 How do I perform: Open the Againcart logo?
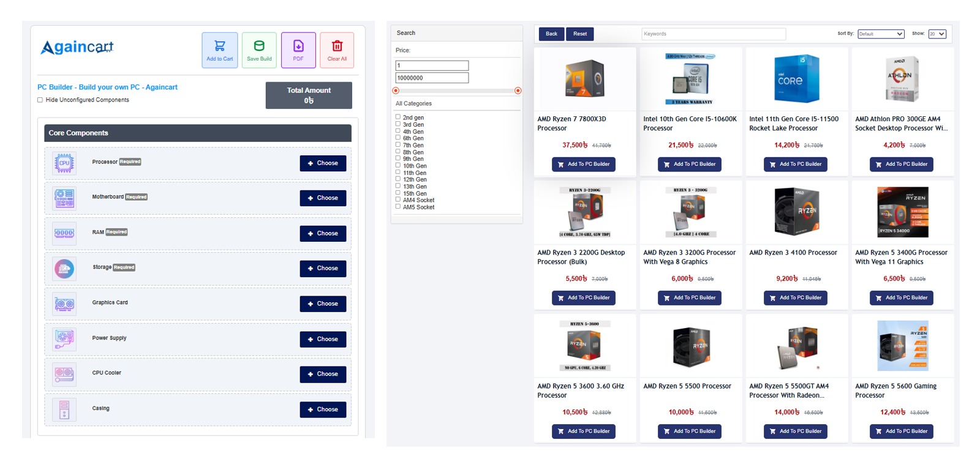[x=77, y=47]
